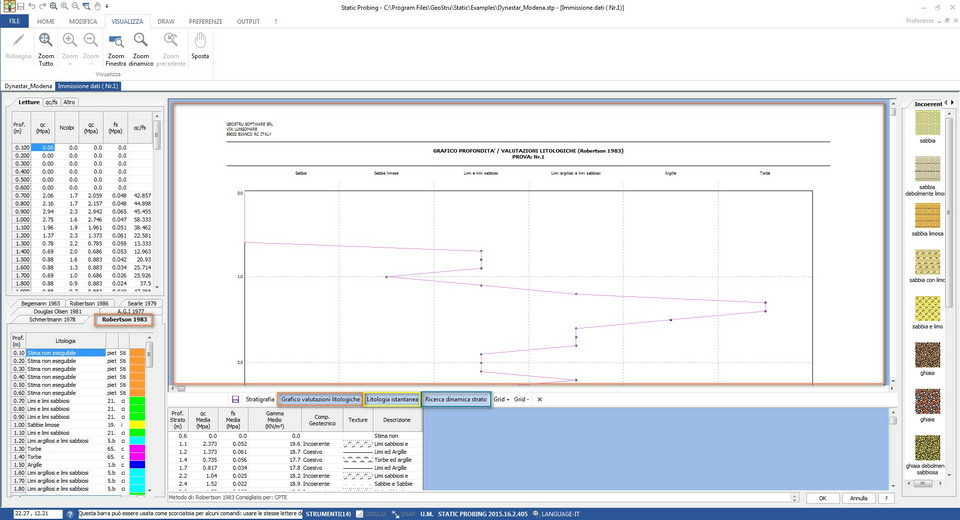Pick the ghiaia debolmente sabbiosa texture
Viewport: 960px width, 520px height.
928,448
